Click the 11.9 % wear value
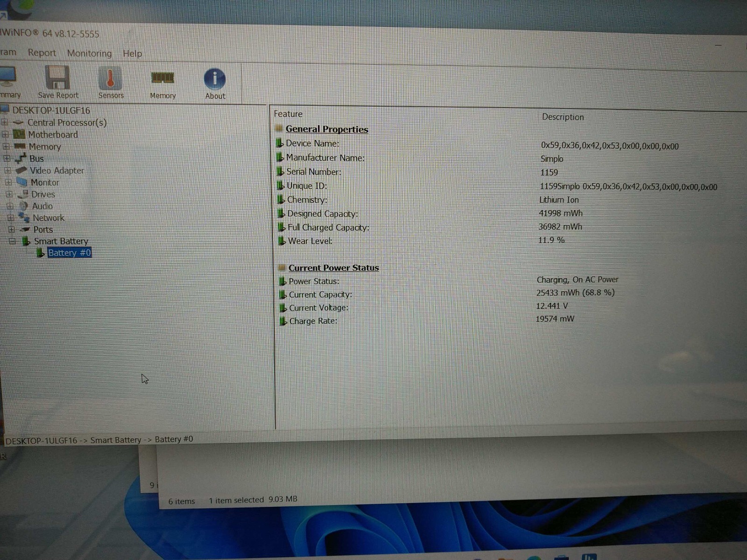Image resolution: width=747 pixels, height=560 pixels. [551, 240]
